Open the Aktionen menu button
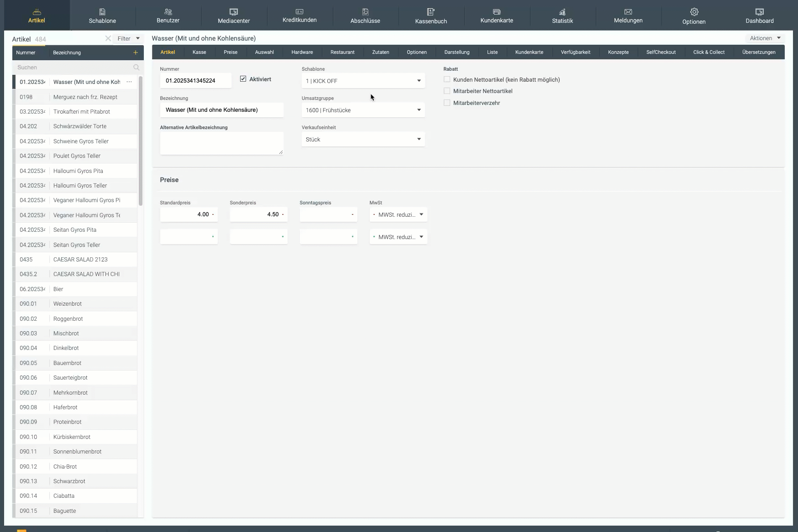The height and width of the screenshot is (532, 798). (x=765, y=38)
